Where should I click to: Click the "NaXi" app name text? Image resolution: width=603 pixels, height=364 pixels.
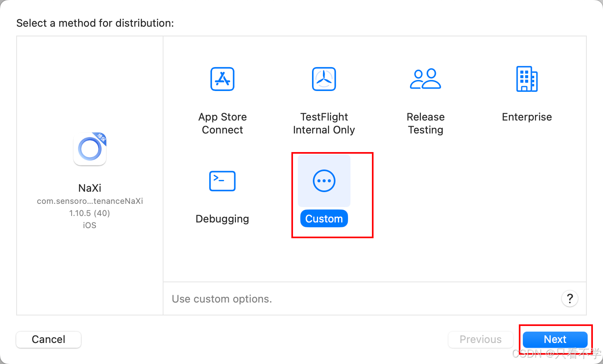(x=90, y=188)
